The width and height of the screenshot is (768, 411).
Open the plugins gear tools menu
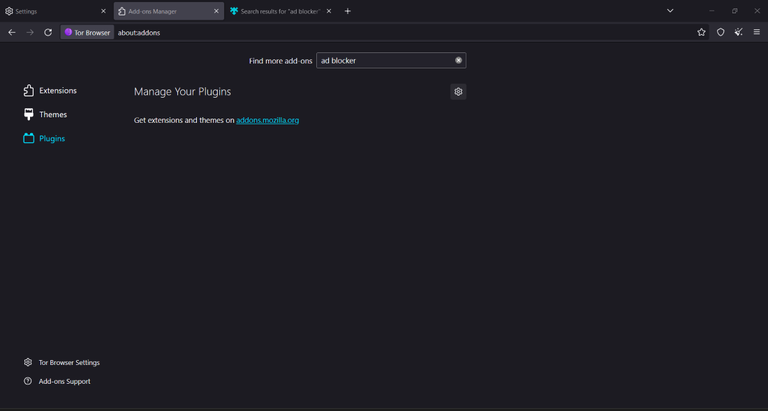458,92
